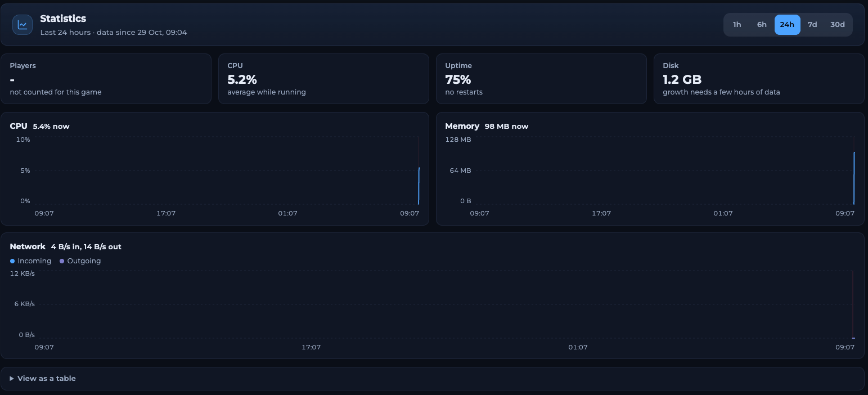Click the 75% Uptime value

pyautogui.click(x=458, y=79)
